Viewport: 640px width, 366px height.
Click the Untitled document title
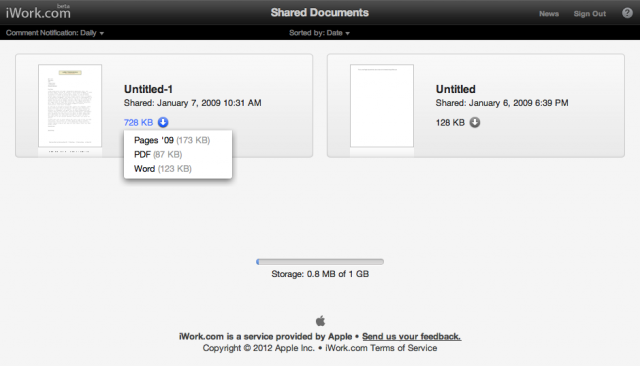(x=456, y=89)
